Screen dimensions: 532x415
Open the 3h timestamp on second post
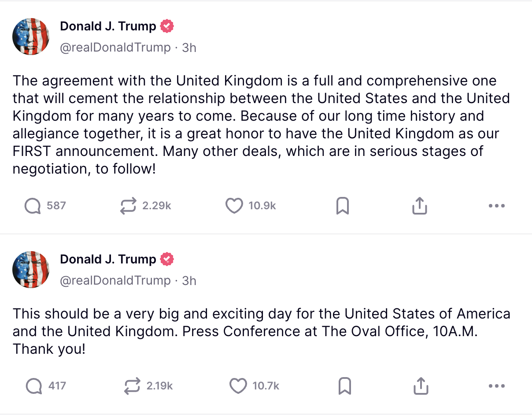tap(189, 281)
